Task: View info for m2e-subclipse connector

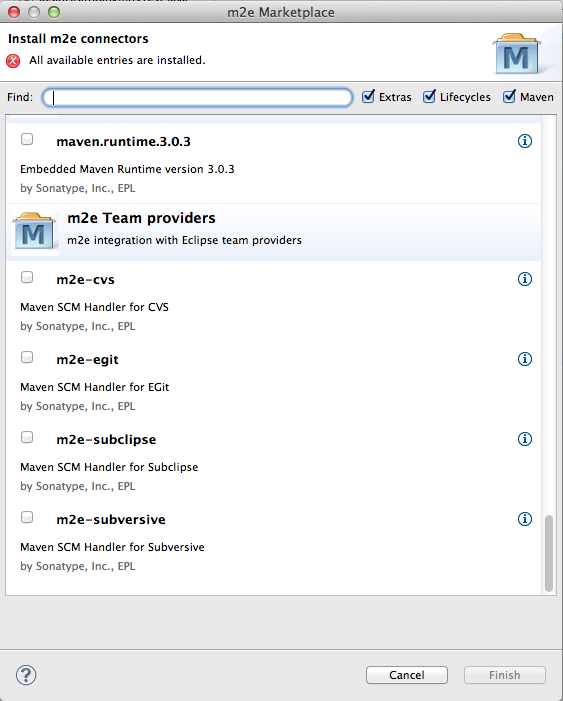Action: click(x=525, y=439)
